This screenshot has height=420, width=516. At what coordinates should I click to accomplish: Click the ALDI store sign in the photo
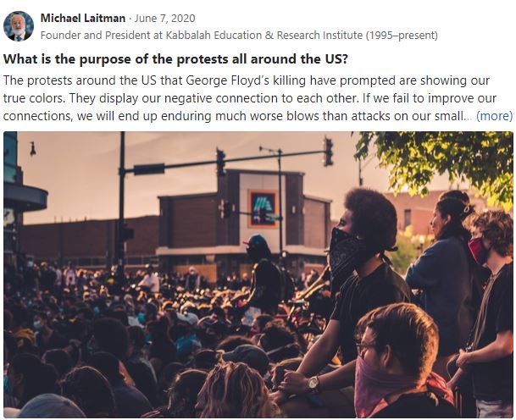pos(262,207)
